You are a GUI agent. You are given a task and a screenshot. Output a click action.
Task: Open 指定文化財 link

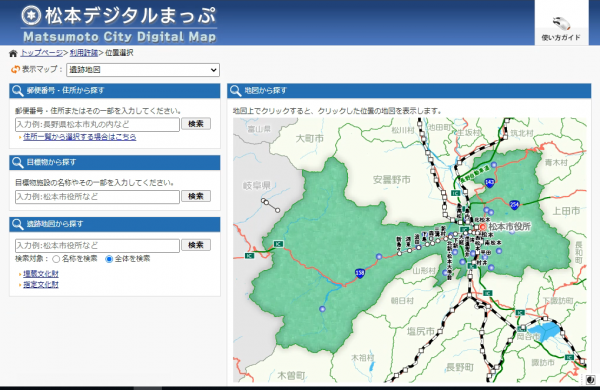41,284
